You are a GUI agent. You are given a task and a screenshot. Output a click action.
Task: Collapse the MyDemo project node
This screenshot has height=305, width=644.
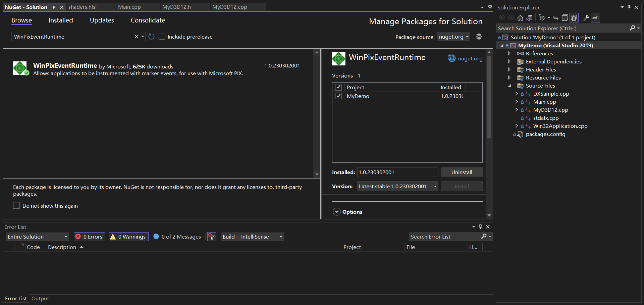point(502,46)
